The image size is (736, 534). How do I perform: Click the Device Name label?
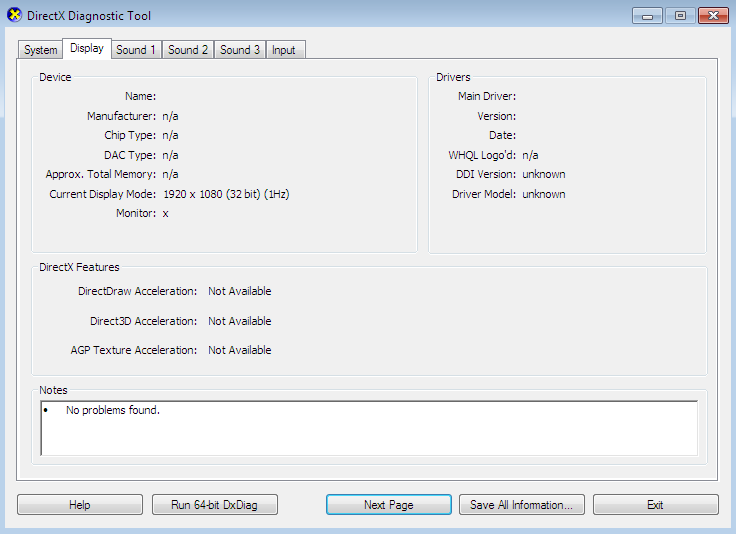(140, 97)
